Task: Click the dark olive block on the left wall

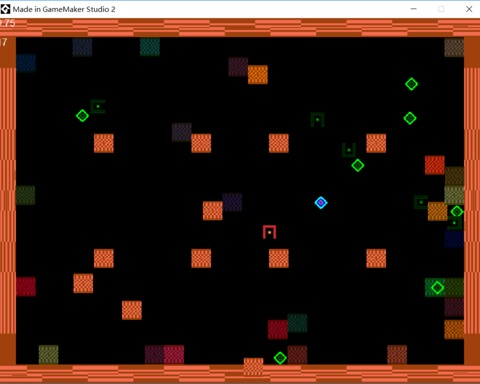Action: click(x=25, y=195)
